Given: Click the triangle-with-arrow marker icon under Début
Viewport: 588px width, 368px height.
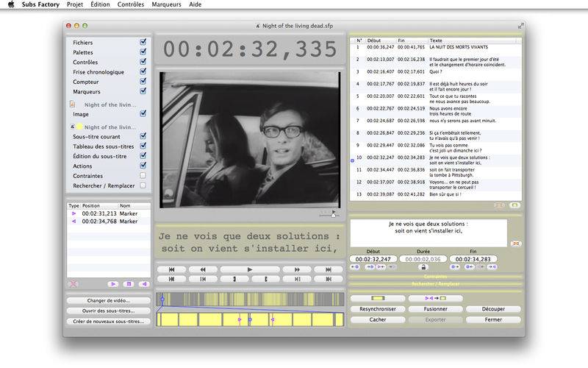Looking at the screenshot, I should 381,267.
